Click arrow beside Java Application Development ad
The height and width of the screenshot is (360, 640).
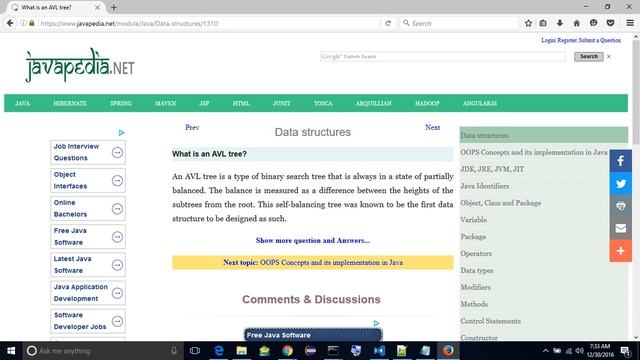pos(117,293)
